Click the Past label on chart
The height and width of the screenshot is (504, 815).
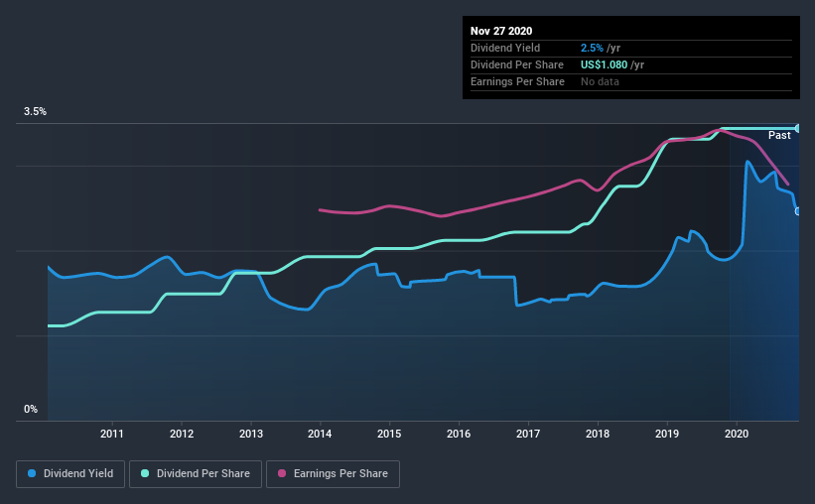coord(779,136)
